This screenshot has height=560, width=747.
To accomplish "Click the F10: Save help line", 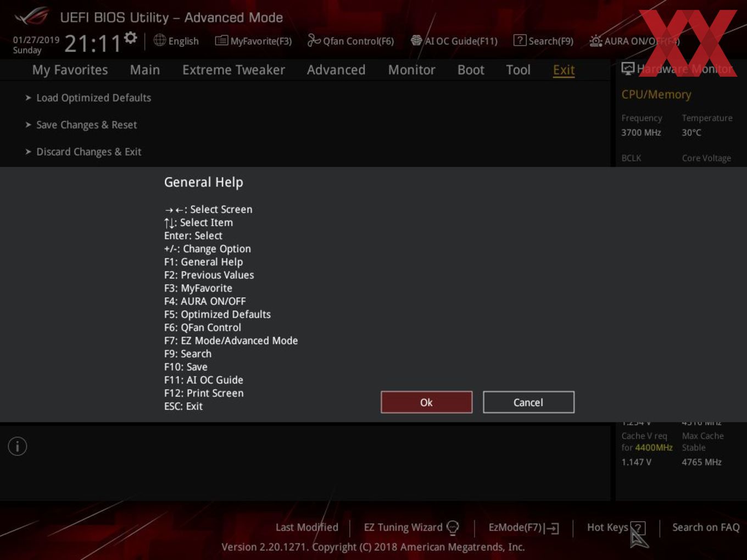I will [186, 367].
